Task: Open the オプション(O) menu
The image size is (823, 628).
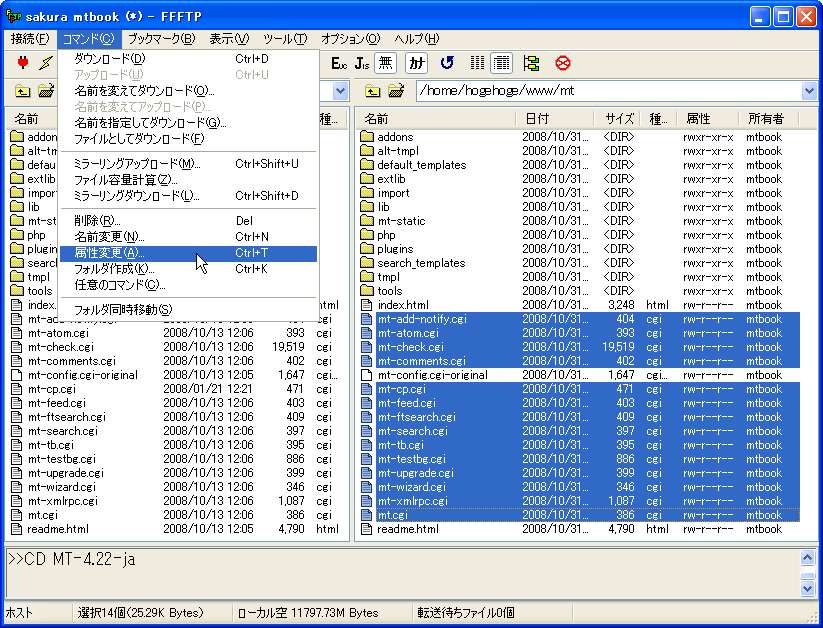Action: pos(351,39)
